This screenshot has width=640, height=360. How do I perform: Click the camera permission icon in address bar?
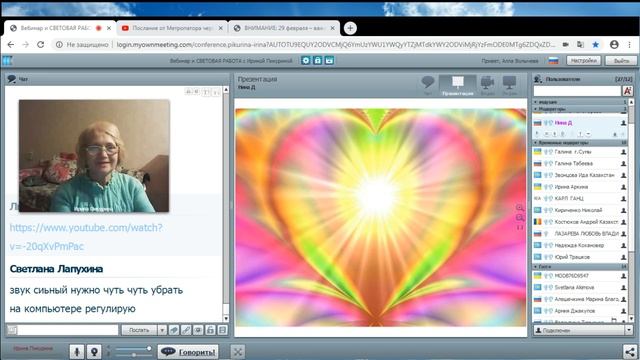[566, 44]
